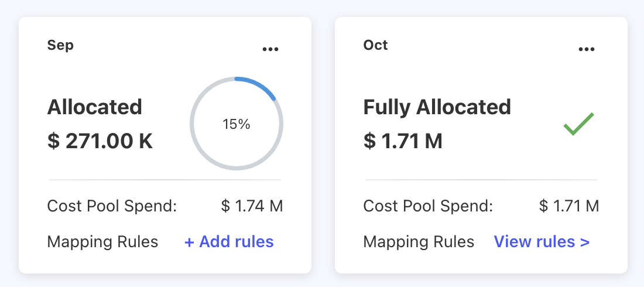Open the Sep card three-dot menu
644x287 pixels.
(x=270, y=50)
